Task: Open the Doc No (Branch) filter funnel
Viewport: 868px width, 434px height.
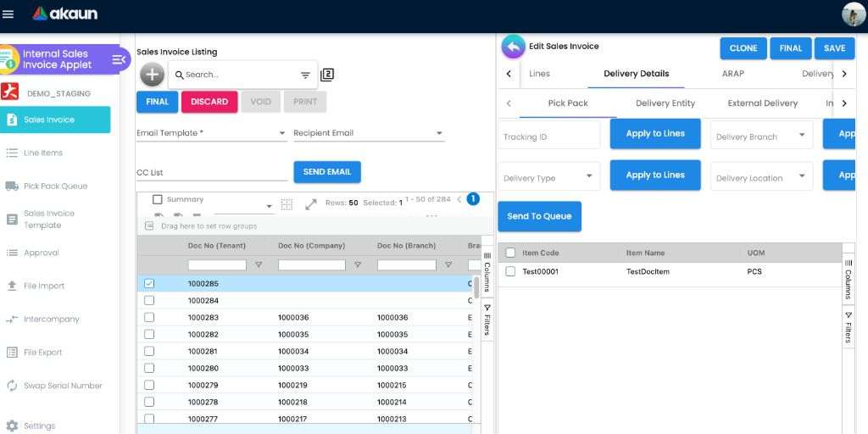Action: pos(448,265)
